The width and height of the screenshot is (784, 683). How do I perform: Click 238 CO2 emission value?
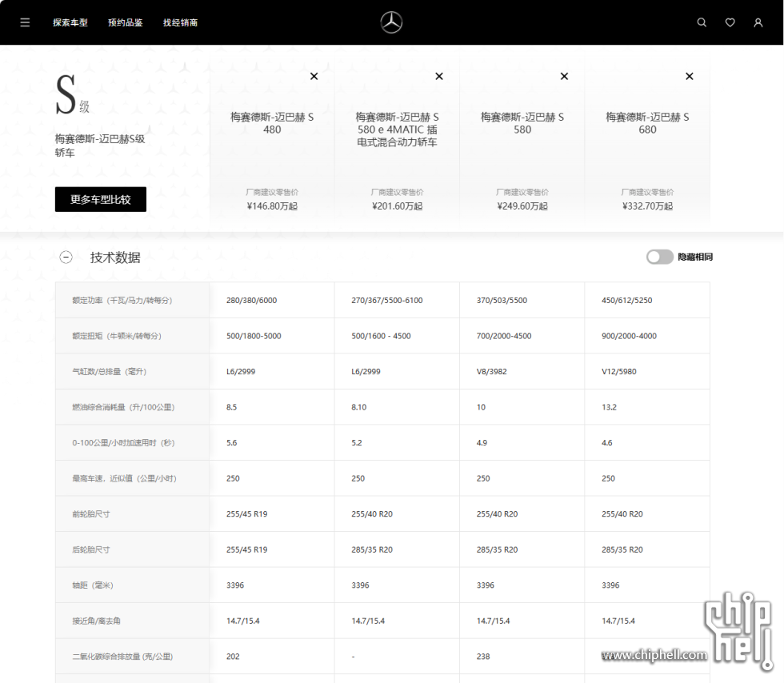tap(483, 657)
